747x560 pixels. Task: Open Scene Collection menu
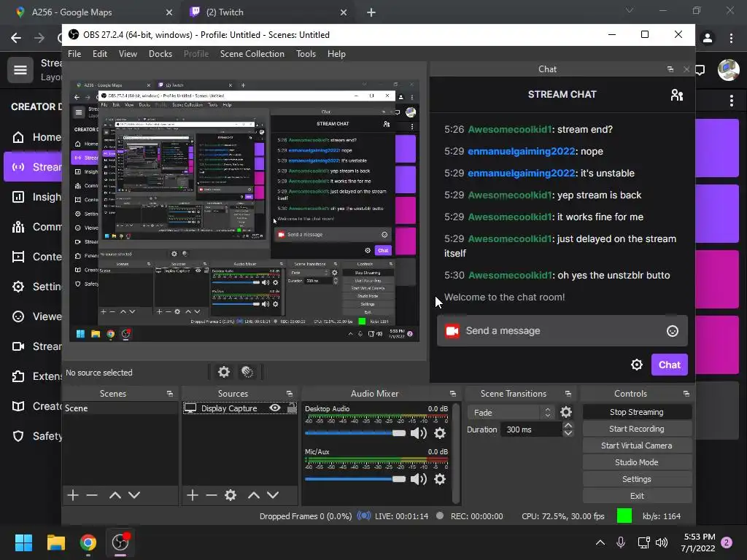[252, 54]
